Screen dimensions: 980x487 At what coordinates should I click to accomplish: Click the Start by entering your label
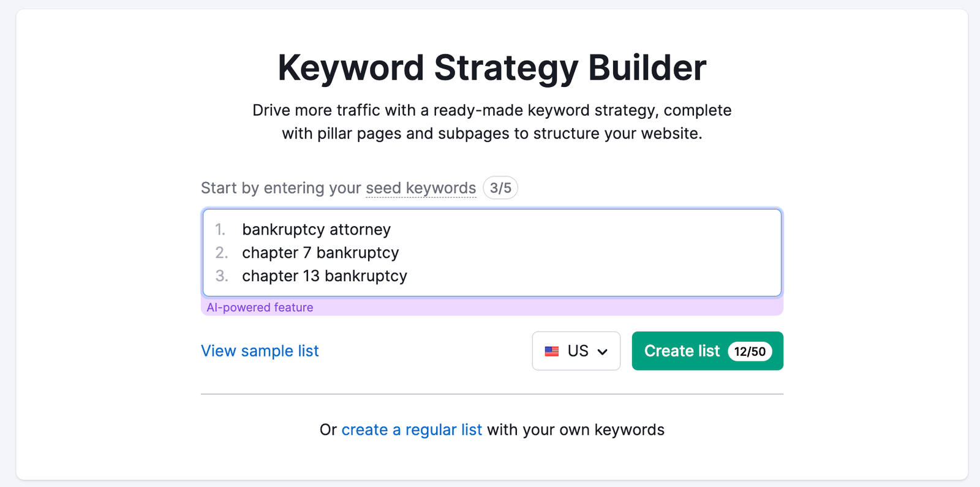click(x=281, y=188)
